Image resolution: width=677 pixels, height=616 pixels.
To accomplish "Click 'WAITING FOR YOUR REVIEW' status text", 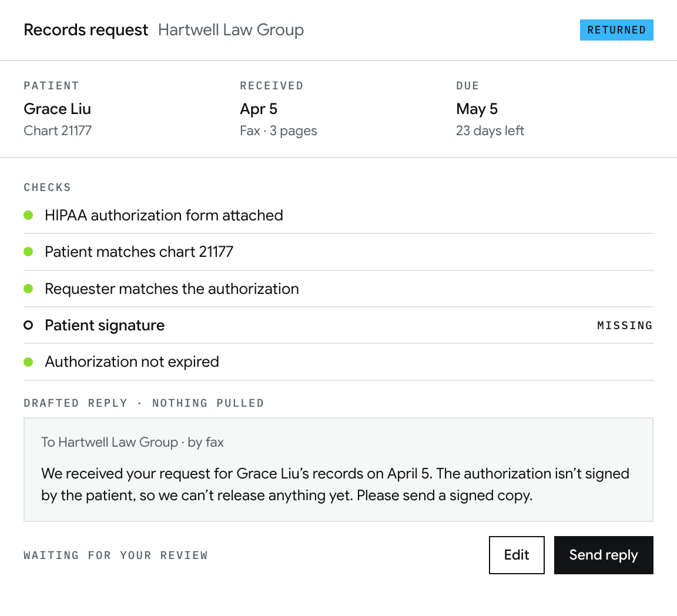I will click(x=116, y=555).
